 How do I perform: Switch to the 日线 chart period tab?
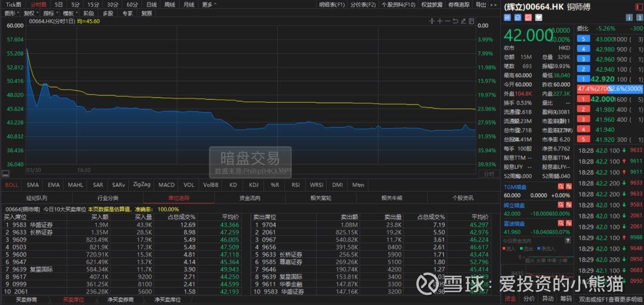coord(151,5)
